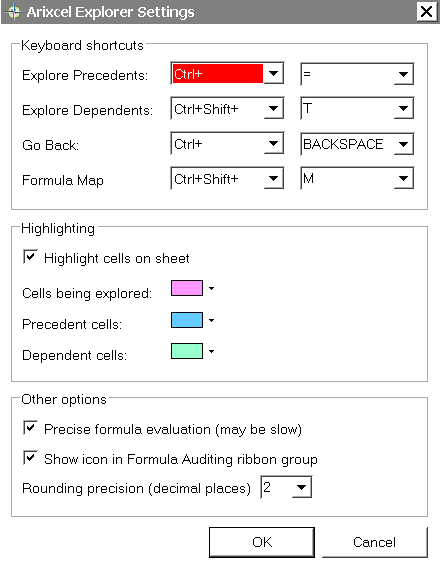Uncheck Show icon in Formula Auditing ribbon group

click(x=30, y=457)
